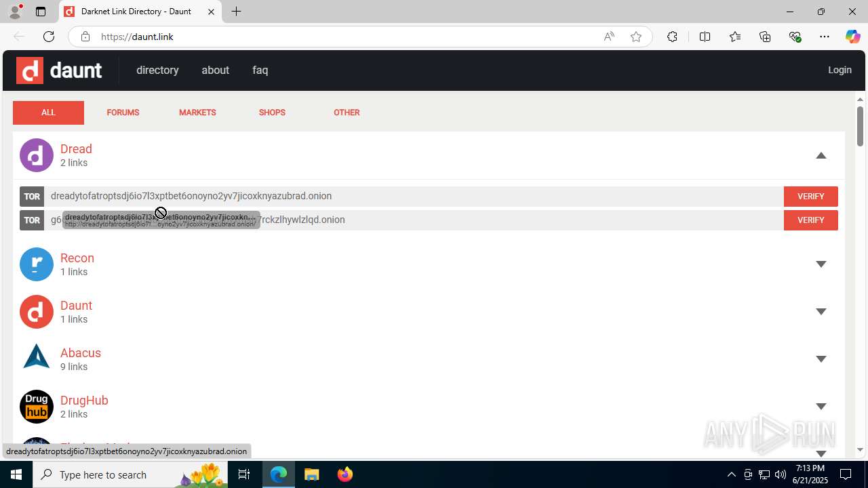868x488 pixels.
Task: Expand the Abacus links section
Action: click(821, 359)
